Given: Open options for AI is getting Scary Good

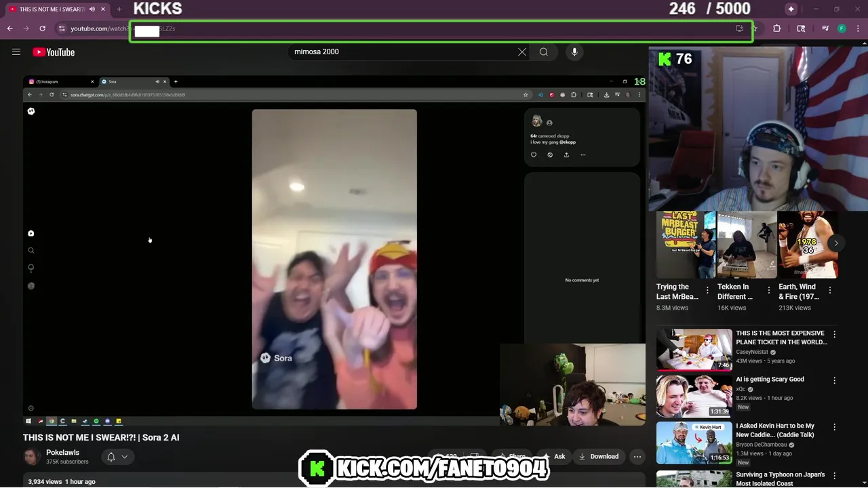Looking at the screenshot, I should click(835, 380).
